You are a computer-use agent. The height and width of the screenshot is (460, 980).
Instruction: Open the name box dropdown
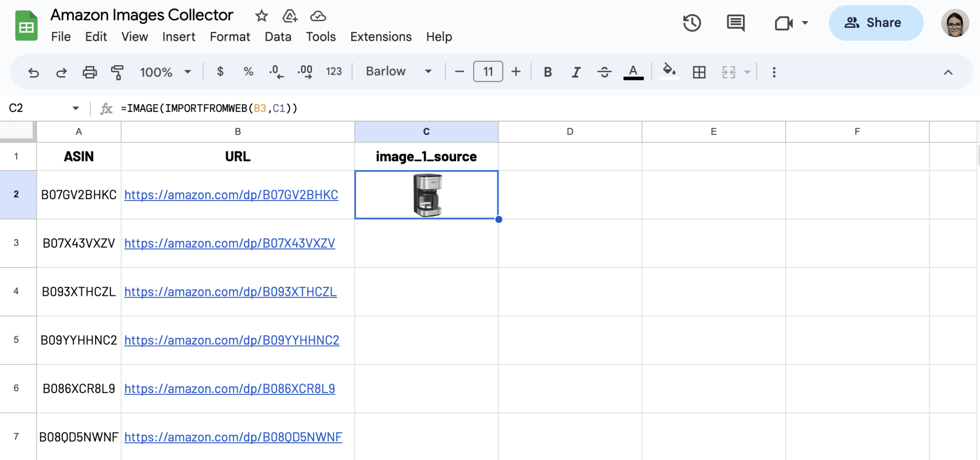75,108
